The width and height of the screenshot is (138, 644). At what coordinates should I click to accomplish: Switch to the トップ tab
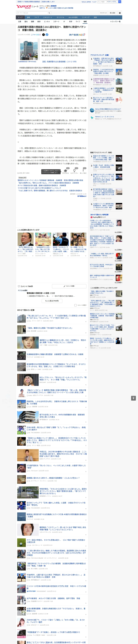click(x=20, y=17)
